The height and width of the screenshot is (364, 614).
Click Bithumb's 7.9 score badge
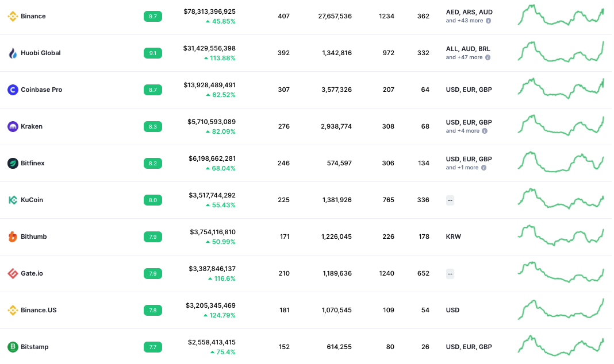[153, 237]
